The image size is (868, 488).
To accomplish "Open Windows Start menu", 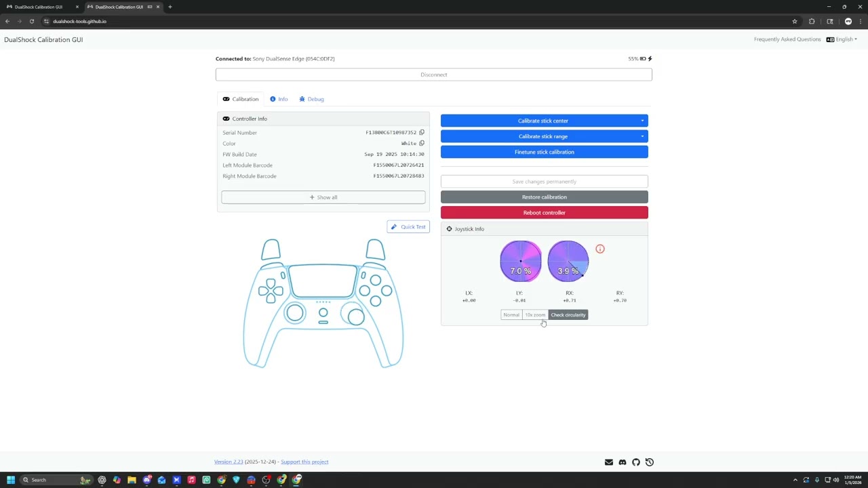I will pyautogui.click(x=11, y=480).
